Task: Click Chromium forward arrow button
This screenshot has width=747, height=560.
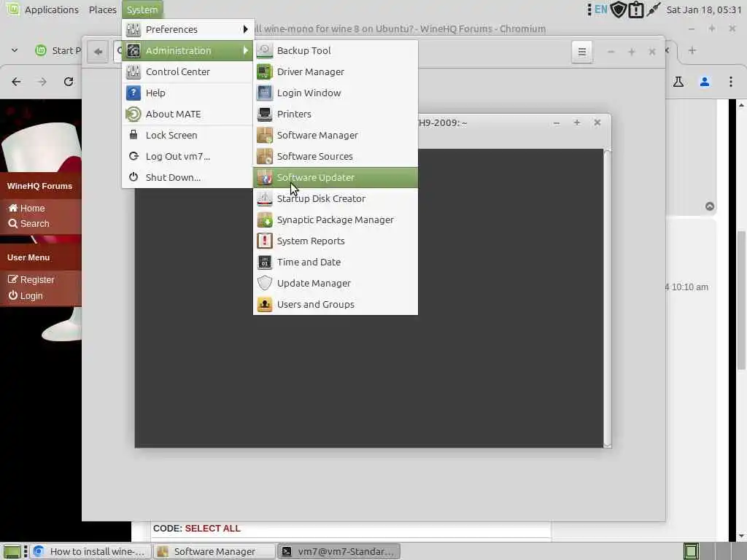Action: pyautogui.click(x=42, y=82)
